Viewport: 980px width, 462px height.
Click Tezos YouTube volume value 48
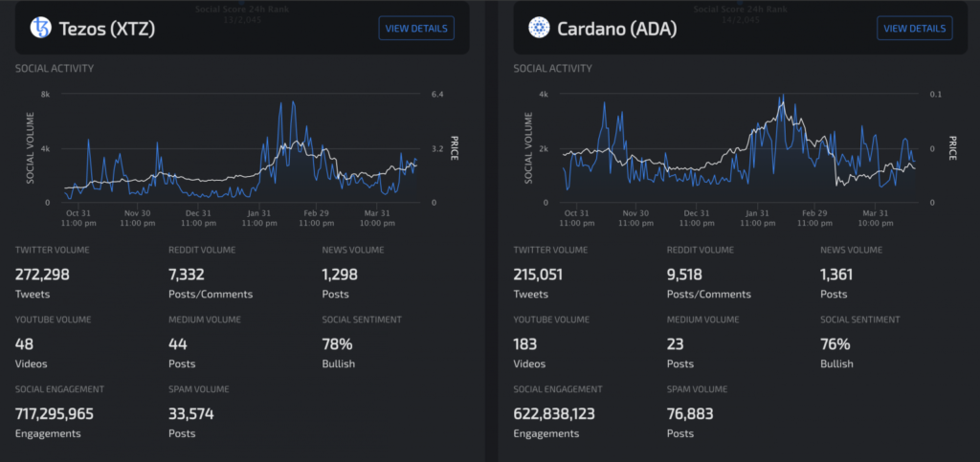[24, 344]
